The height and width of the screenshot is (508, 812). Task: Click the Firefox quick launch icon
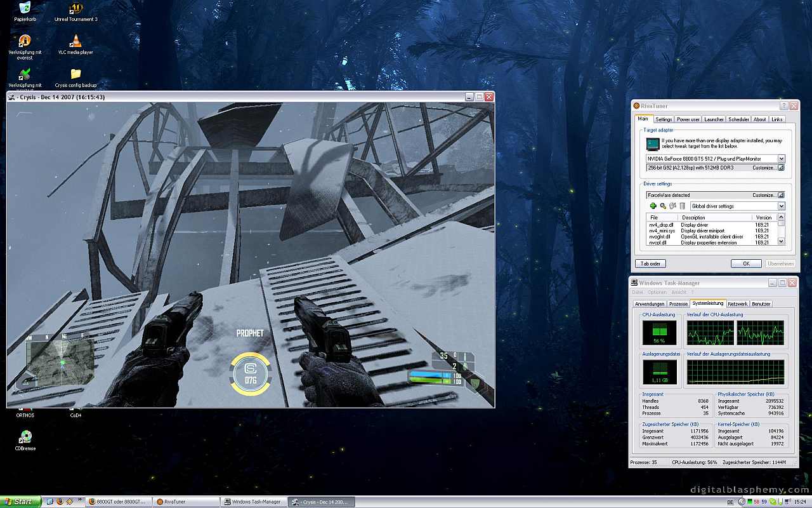tap(60, 502)
